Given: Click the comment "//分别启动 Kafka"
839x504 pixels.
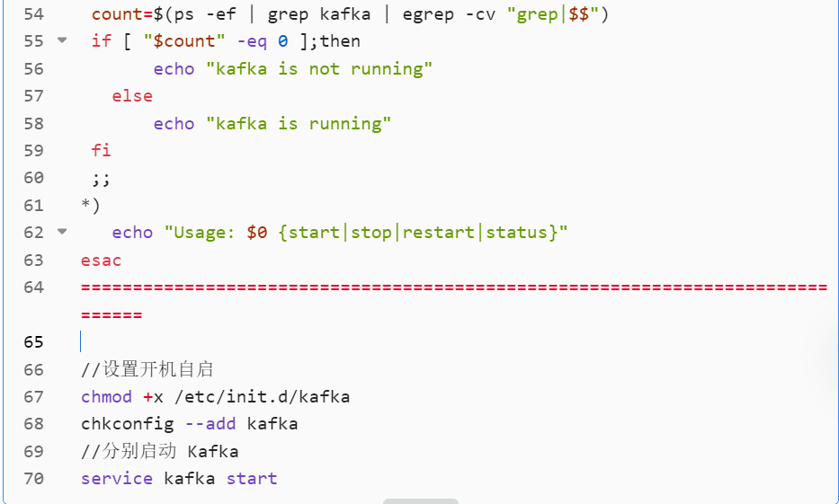Looking at the screenshot, I should 159,451.
